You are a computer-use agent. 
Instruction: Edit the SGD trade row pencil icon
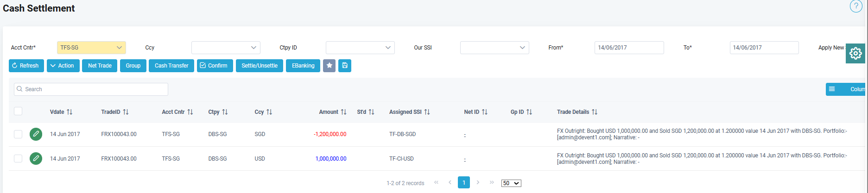36,134
